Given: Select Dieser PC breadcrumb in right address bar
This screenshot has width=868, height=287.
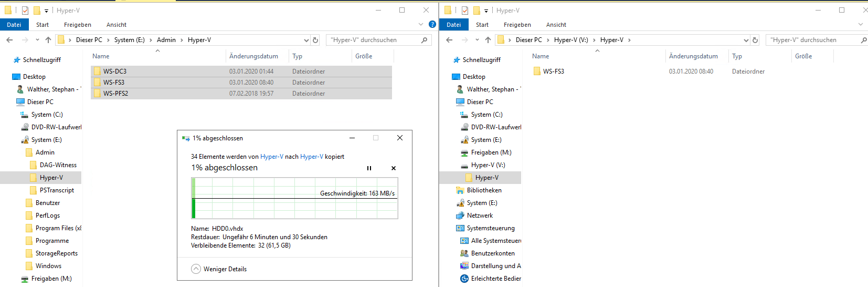Looking at the screenshot, I should tap(529, 40).
